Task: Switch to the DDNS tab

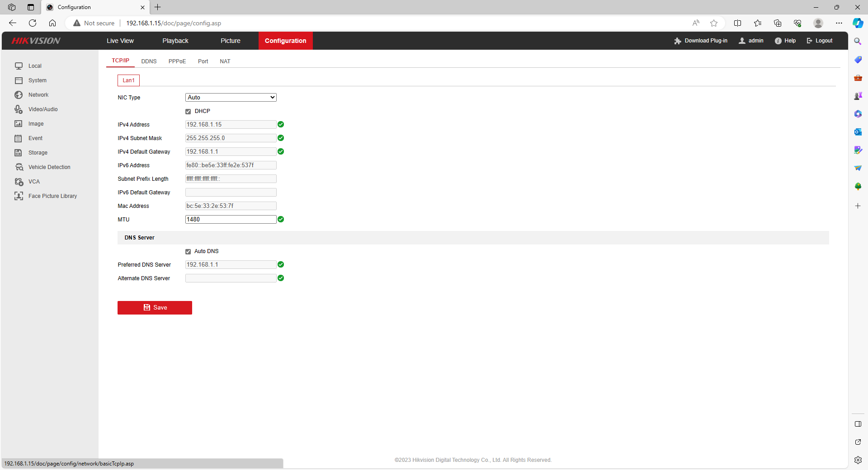Action: [x=149, y=61]
